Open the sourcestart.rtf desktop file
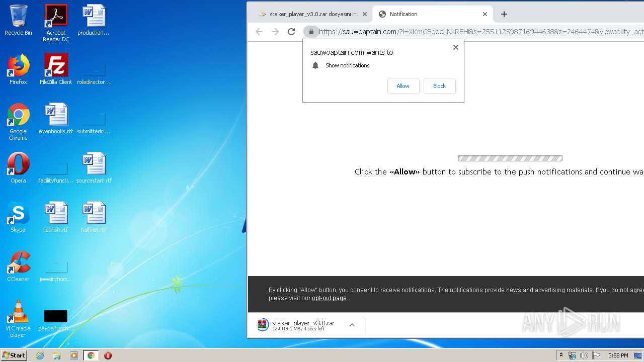The height and width of the screenshot is (362, 644). coord(94,168)
